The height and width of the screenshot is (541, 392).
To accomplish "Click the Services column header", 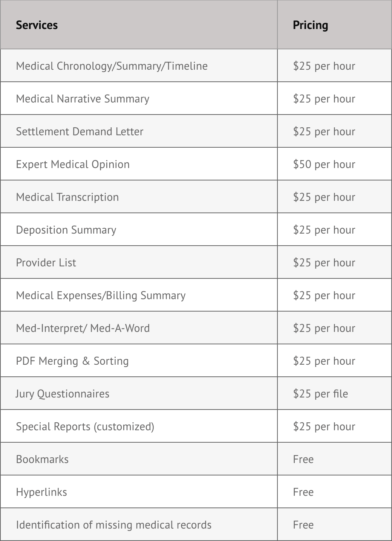I will click(x=37, y=25).
